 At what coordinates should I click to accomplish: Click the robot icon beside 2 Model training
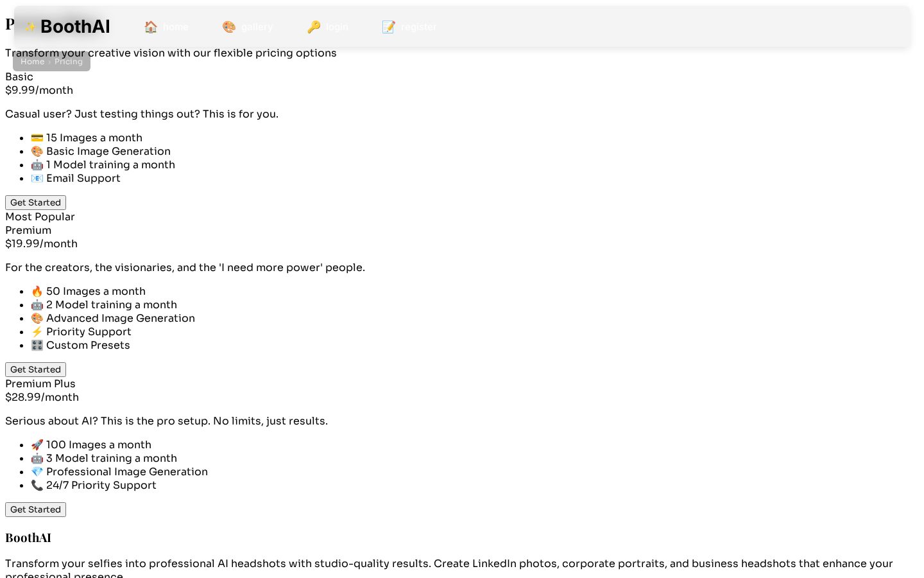[37, 304]
